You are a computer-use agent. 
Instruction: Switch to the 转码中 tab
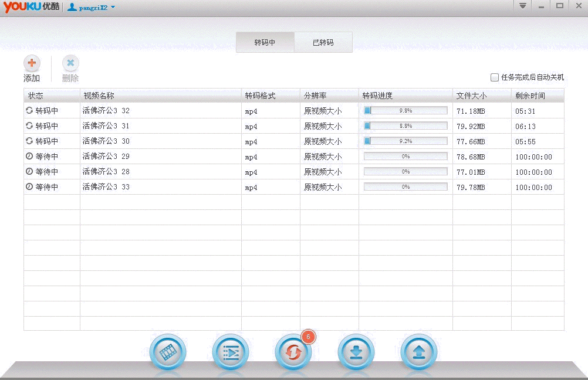click(x=265, y=42)
